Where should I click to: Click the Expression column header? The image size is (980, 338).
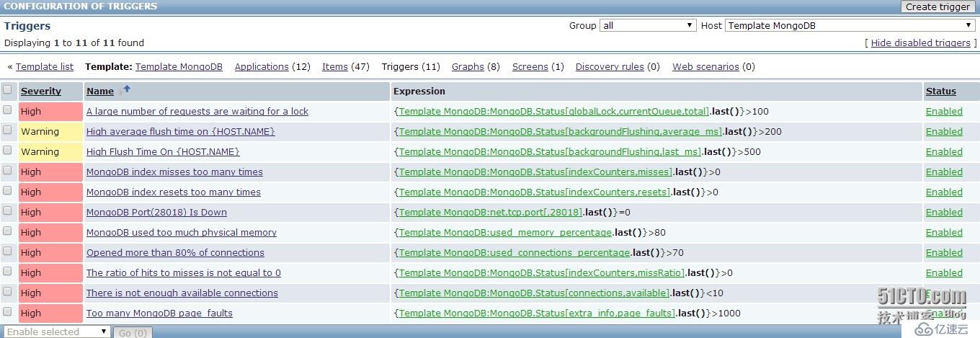coord(419,91)
